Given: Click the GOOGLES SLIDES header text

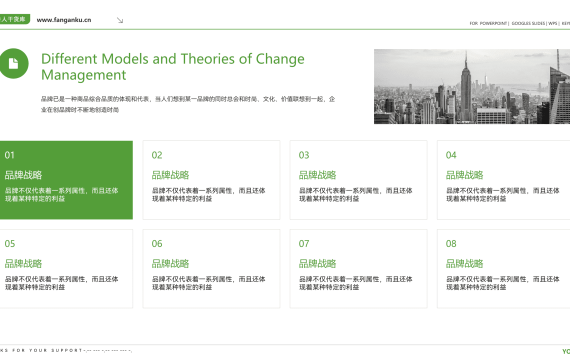Looking at the screenshot, I should click(528, 23).
